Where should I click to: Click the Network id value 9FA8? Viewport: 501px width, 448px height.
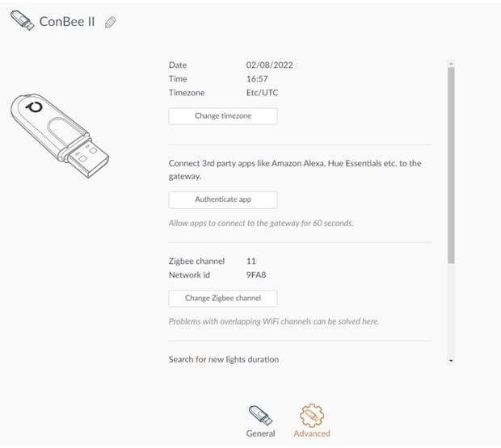[257, 275]
